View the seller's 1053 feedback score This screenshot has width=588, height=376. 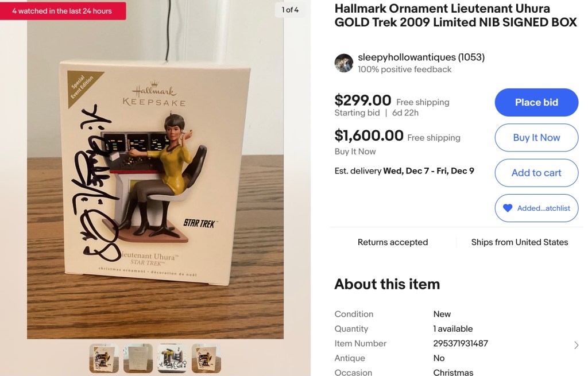[471, 57]
